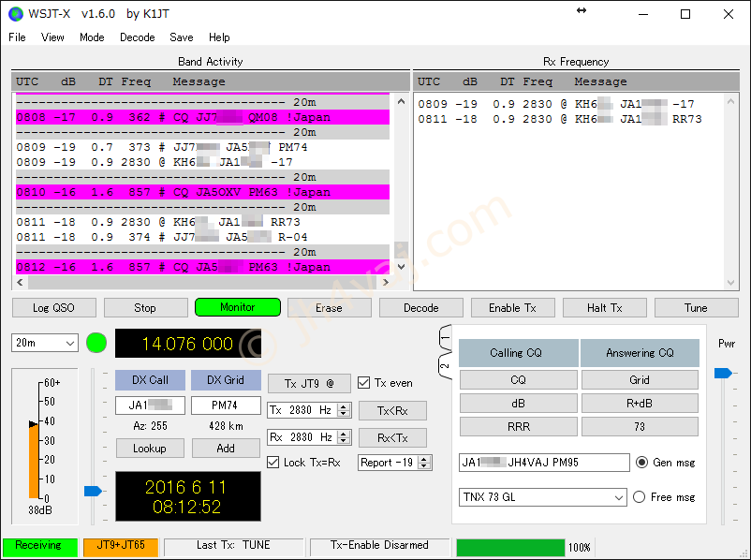Toggle the Tx even checkbox

coord(364,383)
